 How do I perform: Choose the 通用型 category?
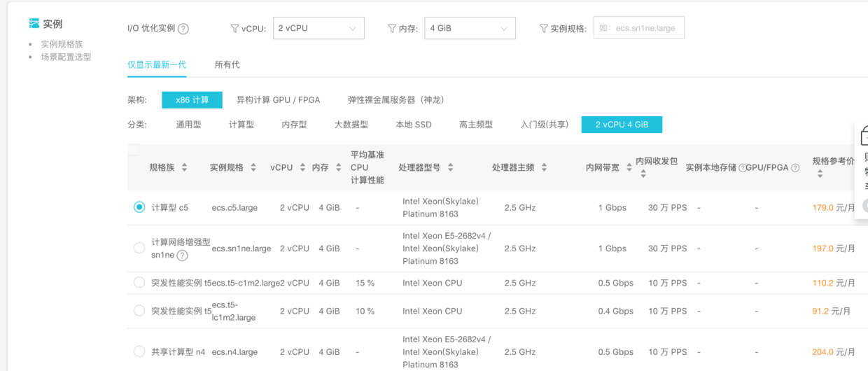pos(188,125)
